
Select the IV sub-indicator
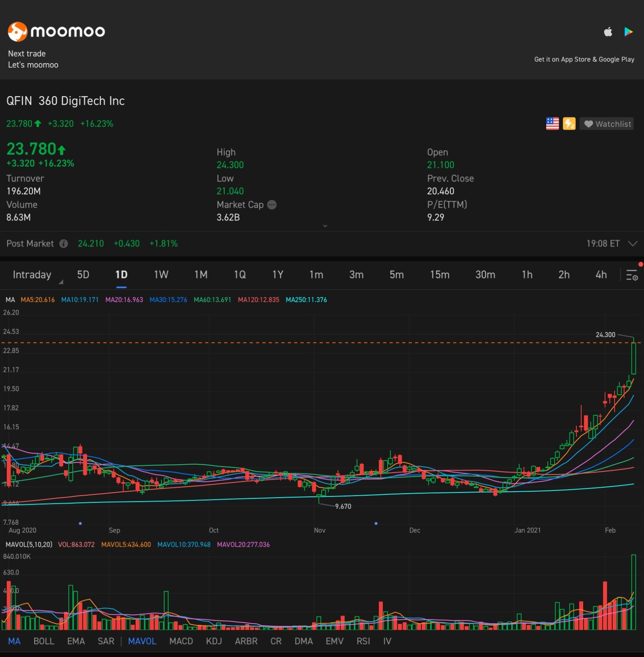click(x=387, y=641)
